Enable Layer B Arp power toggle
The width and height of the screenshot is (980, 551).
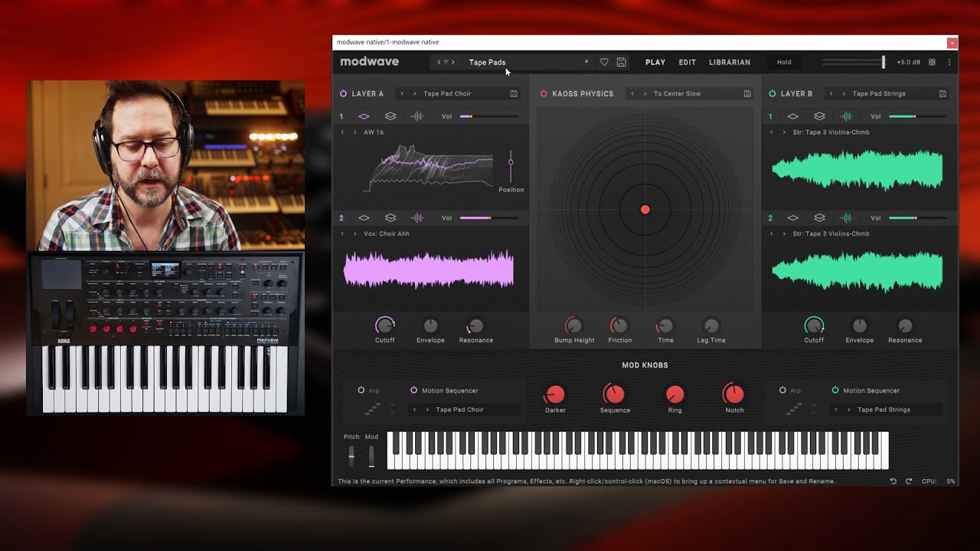coord(782,390)
